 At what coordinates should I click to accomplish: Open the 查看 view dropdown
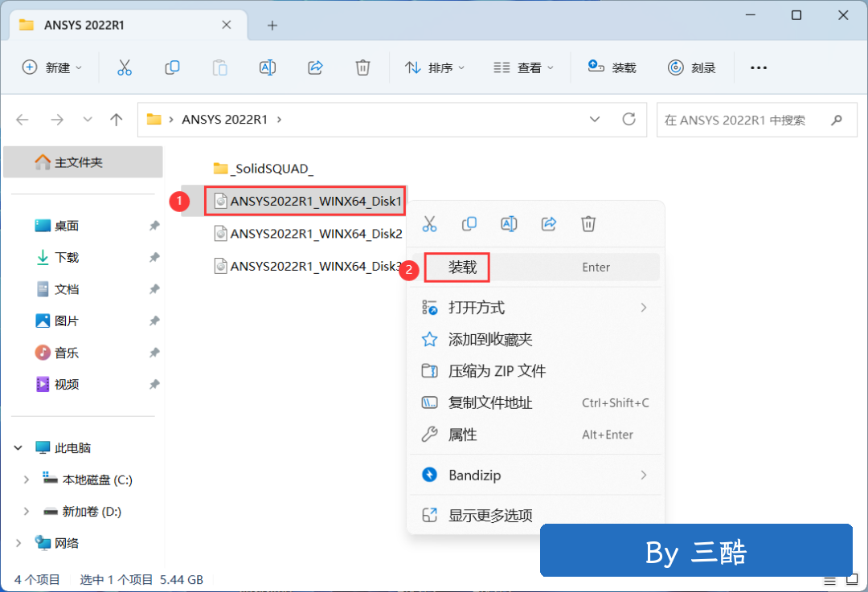tap(523, 67)
